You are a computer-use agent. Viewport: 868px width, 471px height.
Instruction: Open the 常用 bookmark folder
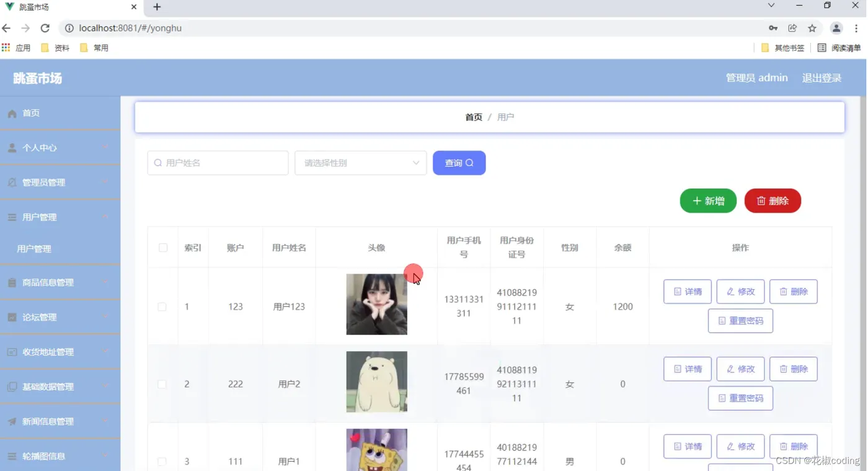(x=94, y=48)
